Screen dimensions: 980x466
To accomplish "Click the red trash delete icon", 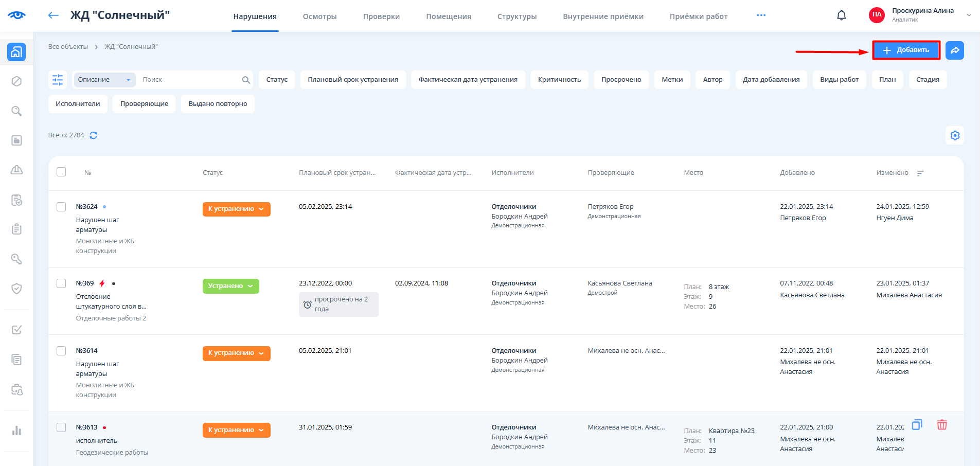I will (941, 425).
